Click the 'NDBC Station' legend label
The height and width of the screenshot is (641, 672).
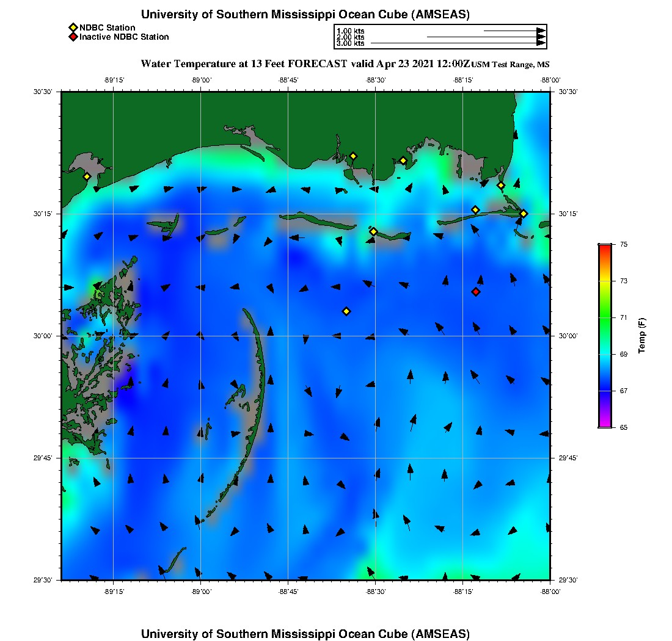(108, 27)
